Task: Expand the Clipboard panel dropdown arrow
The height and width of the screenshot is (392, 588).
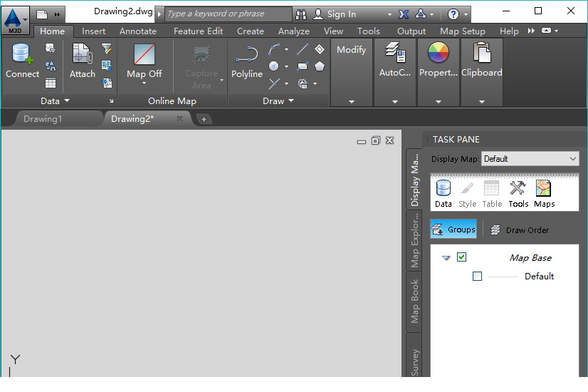Action: coord(482,101)
